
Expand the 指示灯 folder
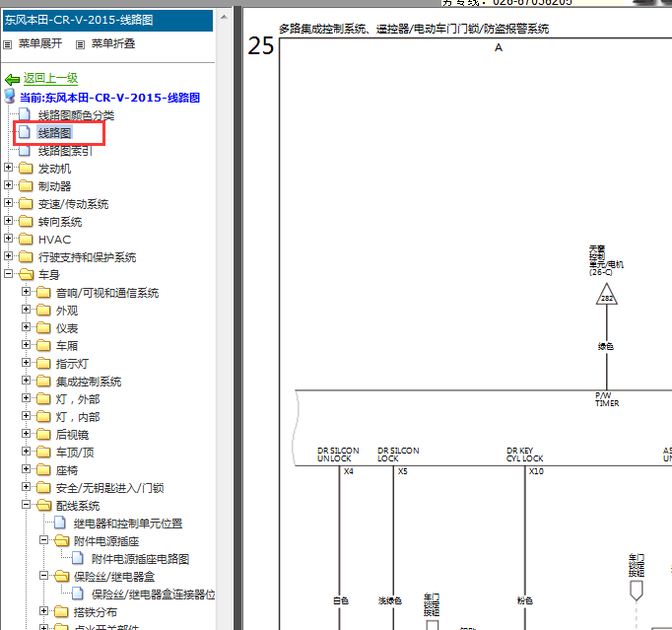[x=26, y=363]
